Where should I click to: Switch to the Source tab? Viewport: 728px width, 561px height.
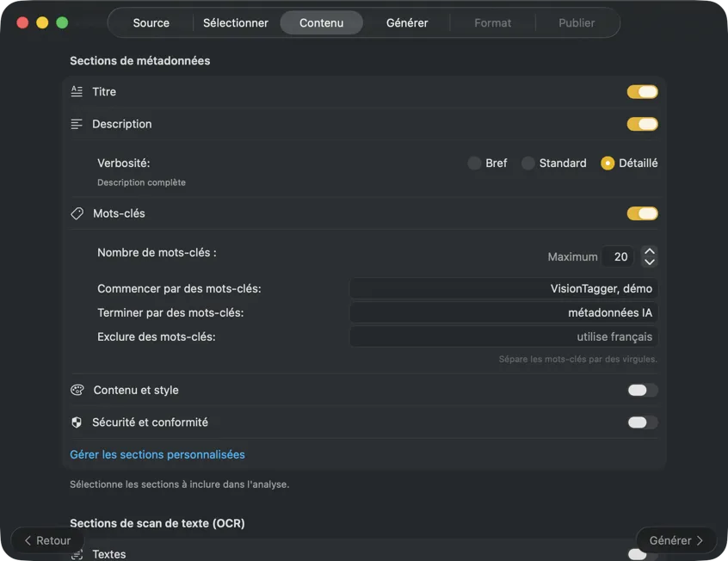(151, 22)
